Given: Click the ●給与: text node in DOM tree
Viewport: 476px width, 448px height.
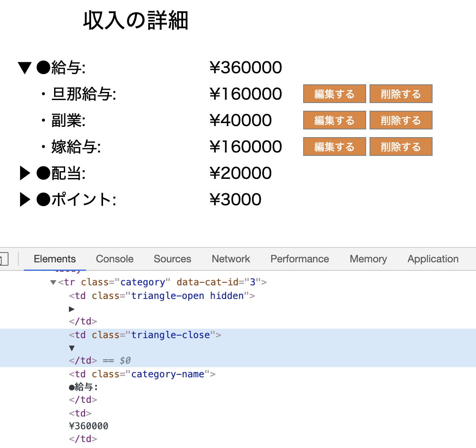Looking at the screenshot, I should (83, 387).
